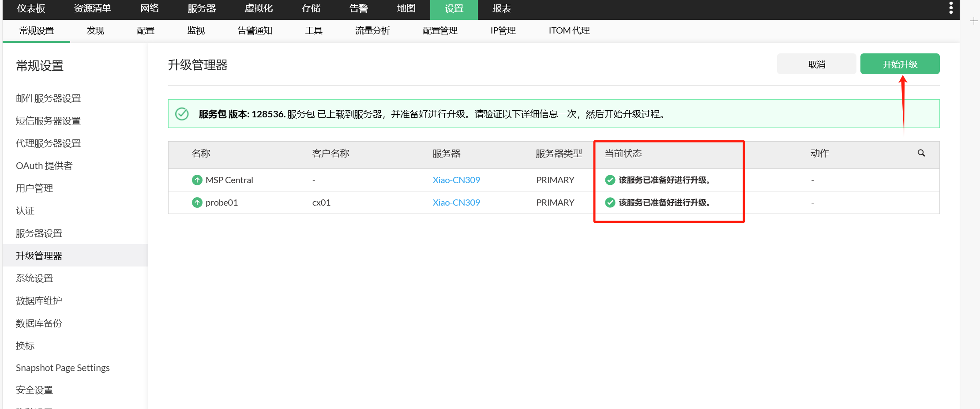Open the three-dot overflow menu
This screenshot has height=409, width=980.
[950, 8]
